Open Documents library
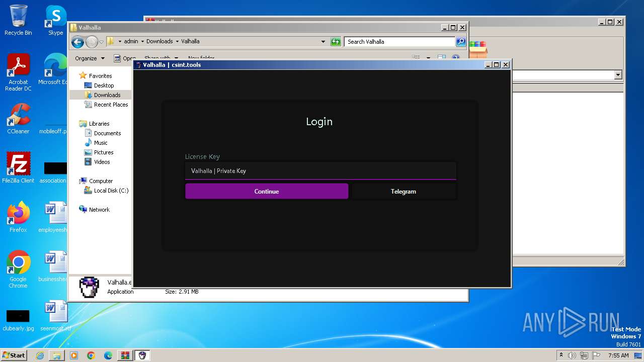The width and height of the screenshot is (644, 362). (107, 133)
